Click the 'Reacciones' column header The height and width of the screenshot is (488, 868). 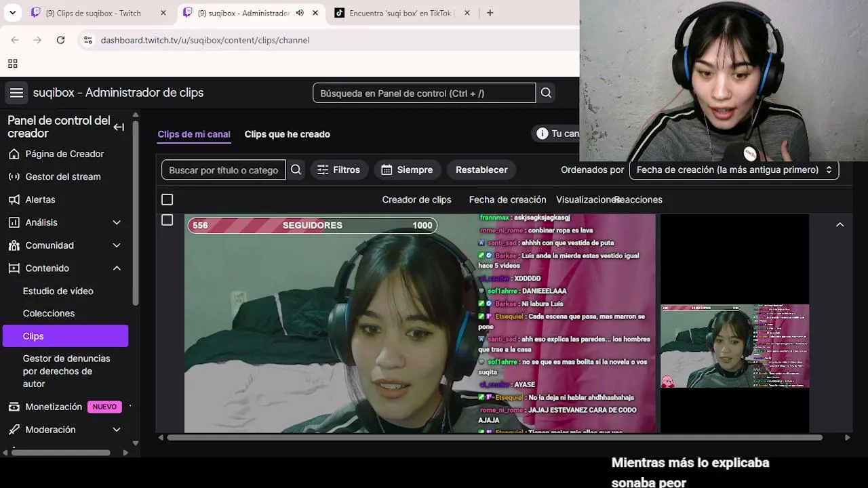click(x=639, y=200)
